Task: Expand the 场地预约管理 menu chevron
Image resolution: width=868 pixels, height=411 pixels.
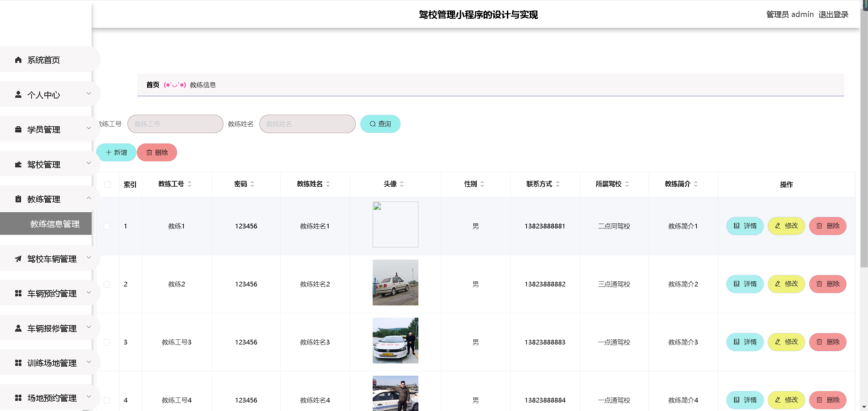Action: coord(89,397)
